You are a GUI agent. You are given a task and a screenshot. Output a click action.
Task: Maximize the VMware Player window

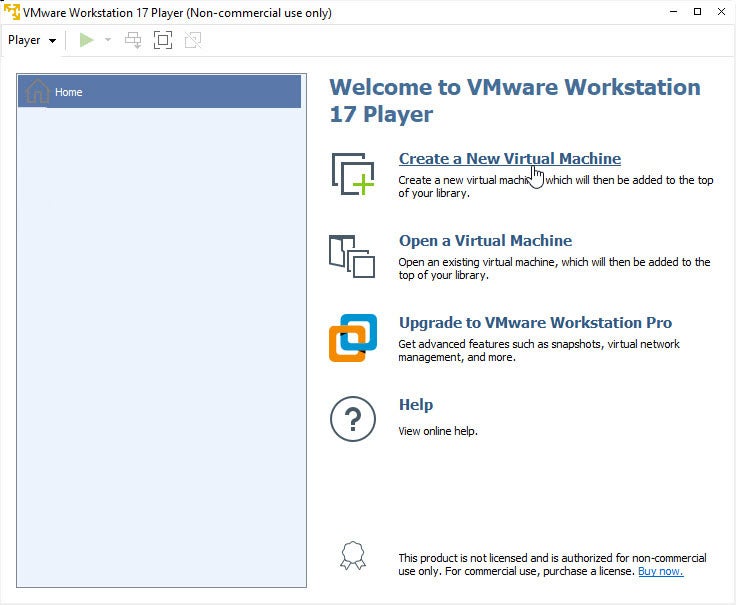(698, 12)
